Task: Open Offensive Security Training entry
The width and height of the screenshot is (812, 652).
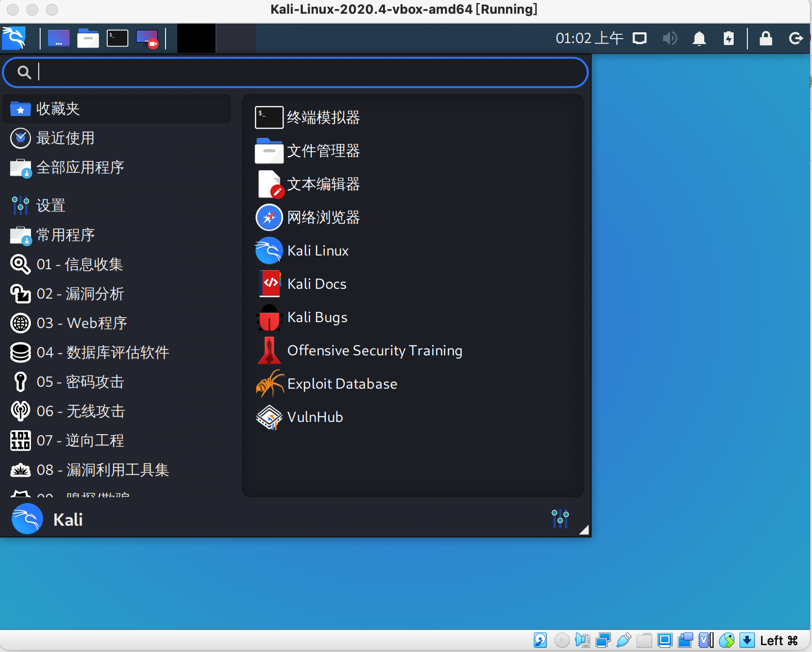Action: click(x=413, y=350)
